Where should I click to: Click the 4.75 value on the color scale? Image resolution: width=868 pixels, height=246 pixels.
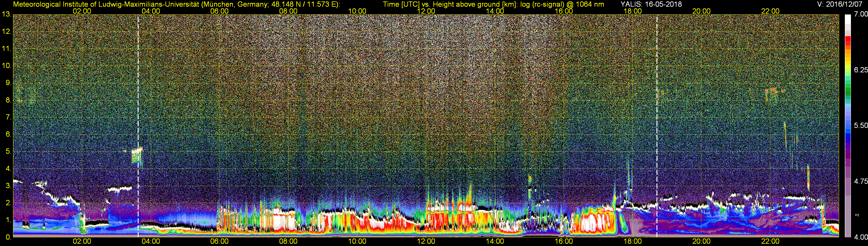[861, 181]
